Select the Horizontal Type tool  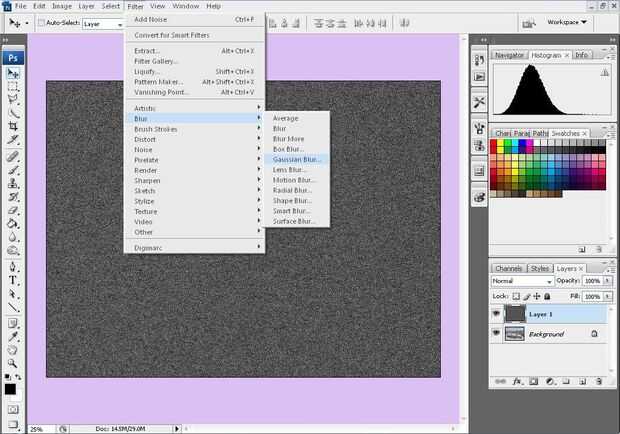13,280
